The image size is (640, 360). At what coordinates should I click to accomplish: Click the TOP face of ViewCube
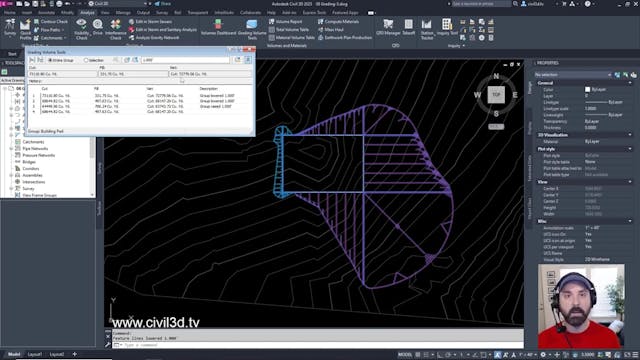point(496,95)
